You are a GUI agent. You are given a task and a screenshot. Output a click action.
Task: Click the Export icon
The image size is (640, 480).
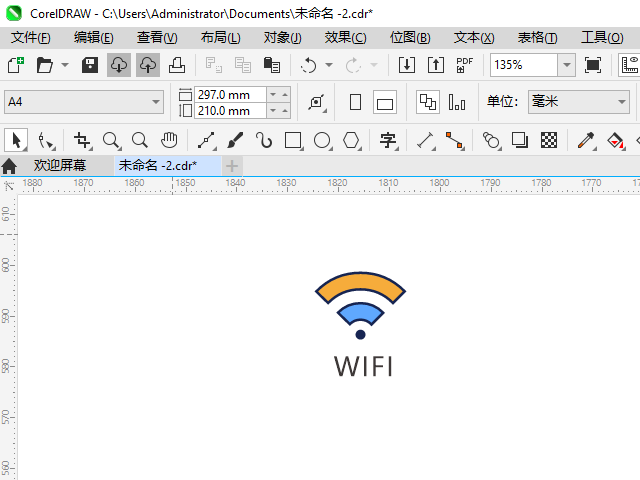click(436, 65)
